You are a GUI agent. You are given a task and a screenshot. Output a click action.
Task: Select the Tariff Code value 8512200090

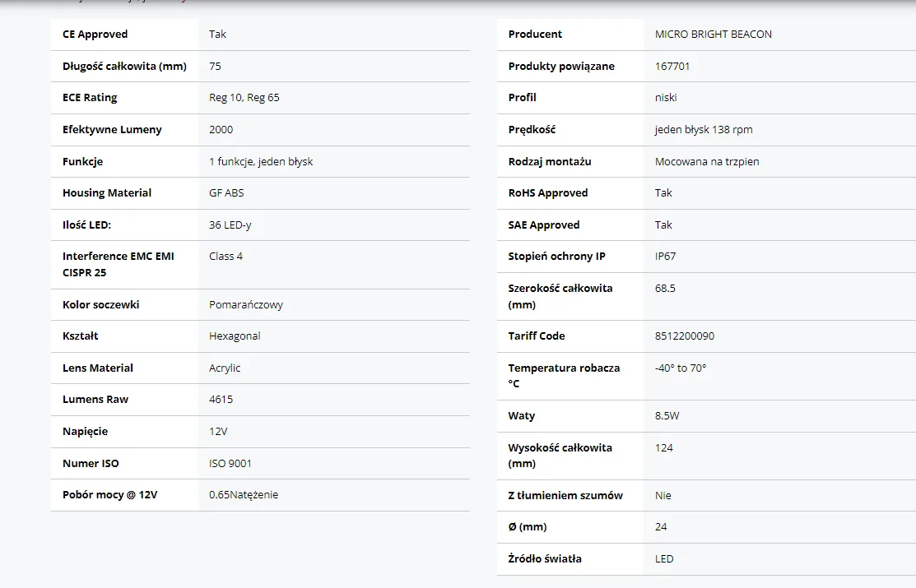point(684,336)
